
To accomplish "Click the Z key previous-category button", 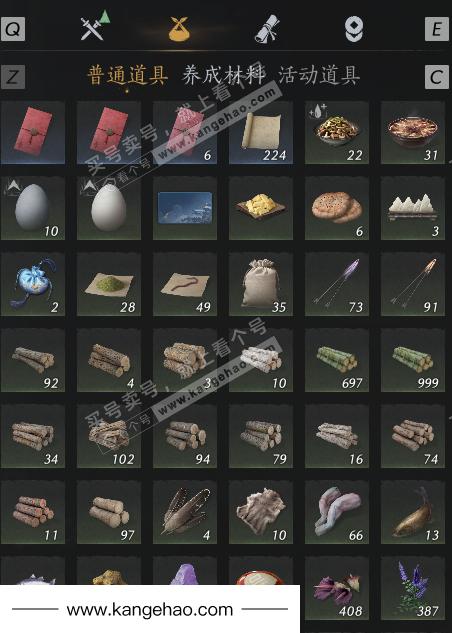I will coord(13,77).
